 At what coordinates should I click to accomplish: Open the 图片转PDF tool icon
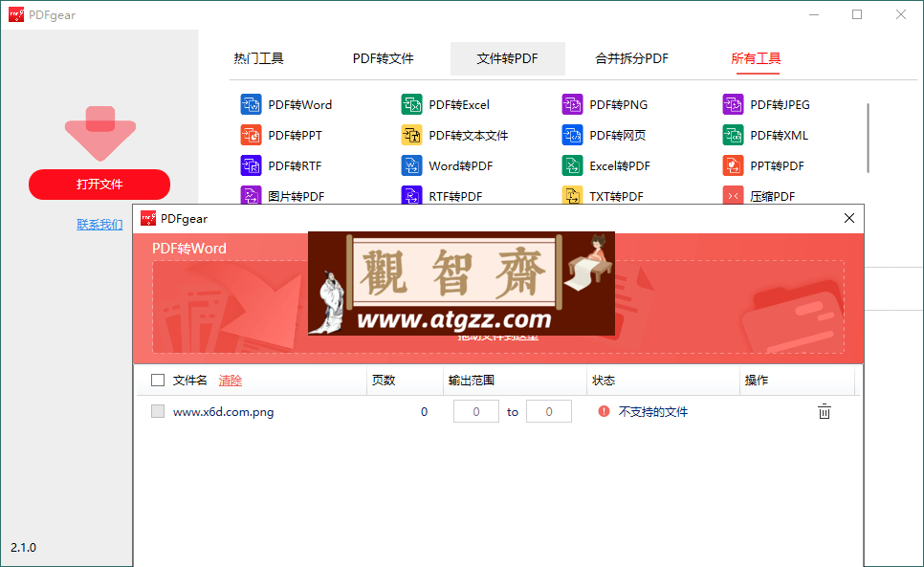251,195
